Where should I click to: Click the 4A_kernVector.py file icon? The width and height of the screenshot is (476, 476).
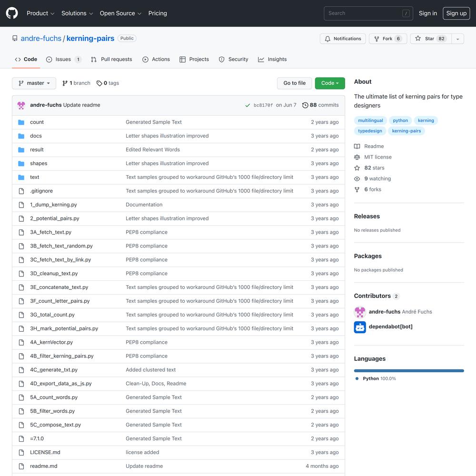coord(21,342)
